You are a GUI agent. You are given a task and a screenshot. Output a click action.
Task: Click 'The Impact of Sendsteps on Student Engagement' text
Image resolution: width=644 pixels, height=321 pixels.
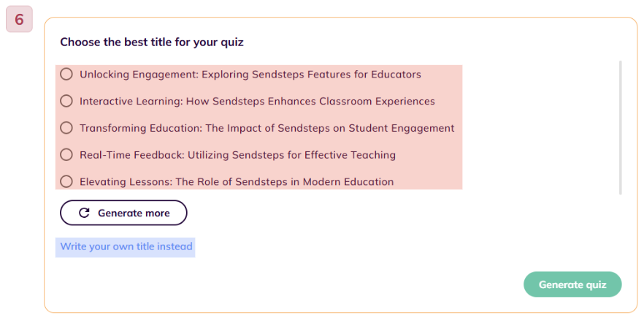point(330,128)
